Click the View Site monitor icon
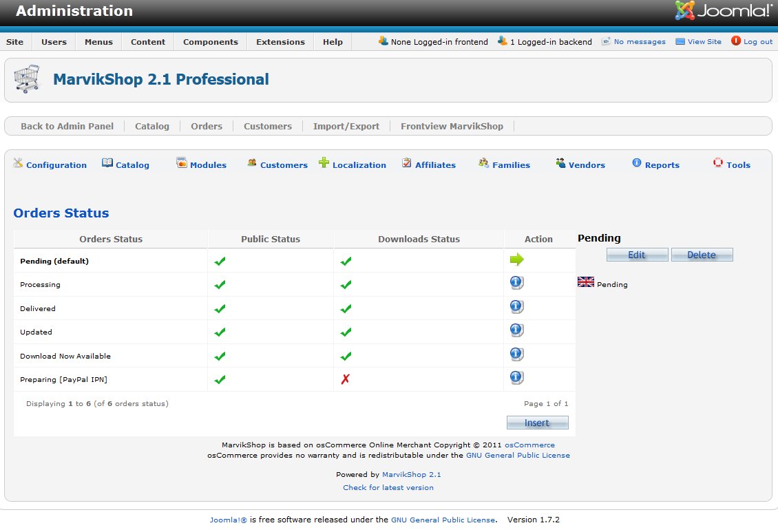 [x=680, y=42]
